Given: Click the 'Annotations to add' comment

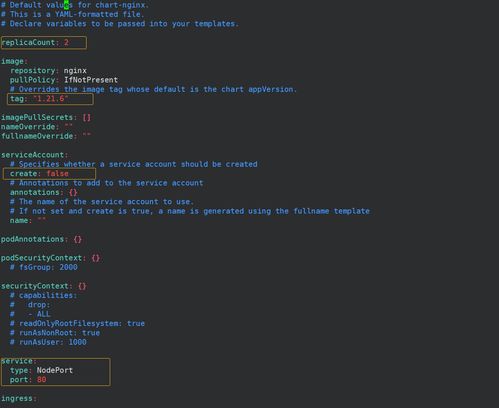Looking at the screenshot, I should pyautogui.click(x=106, y=183).
